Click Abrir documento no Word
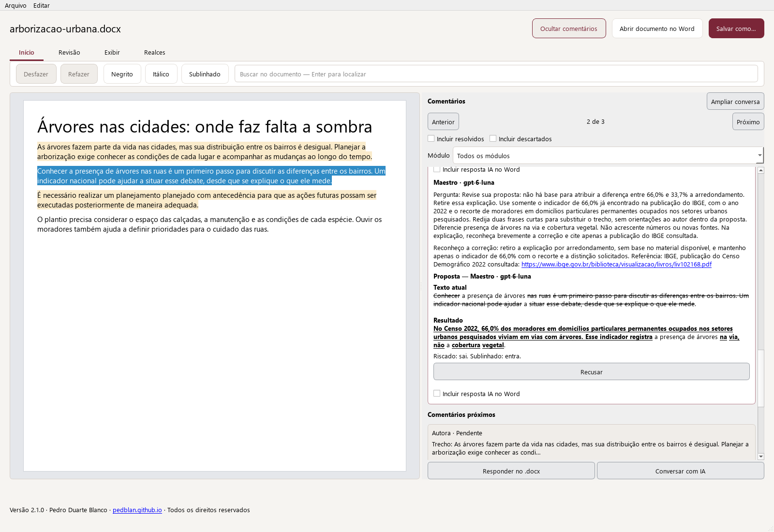This screenshot has height=532, width=774. tap(657, 29)
